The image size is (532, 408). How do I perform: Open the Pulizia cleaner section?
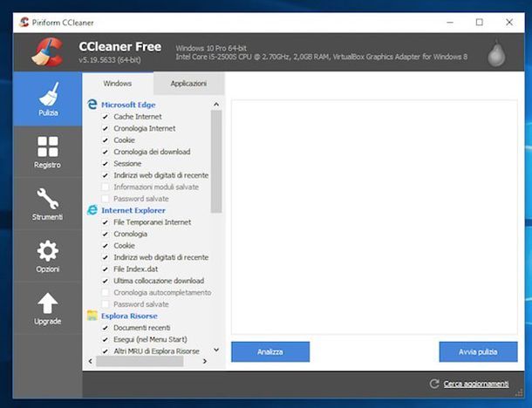[x=47, y=99]
